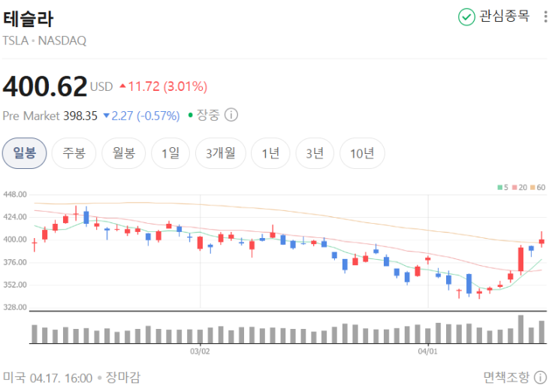Click the 03/02 date marker on the axis
The height and width of the screenshot is (392, 558).
(200, 351)
